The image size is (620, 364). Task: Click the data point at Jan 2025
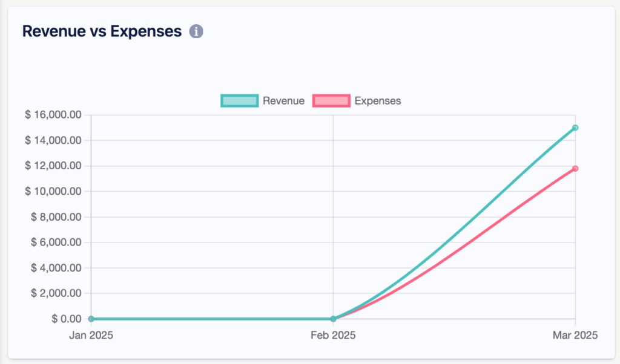[x=91, y=319]
